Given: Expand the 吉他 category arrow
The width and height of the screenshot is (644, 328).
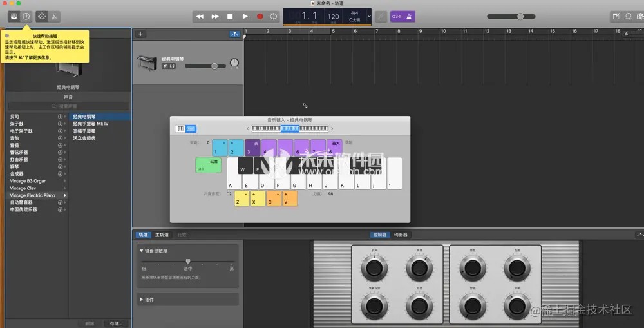Looking at the screenshot, I should pyautogui.click(x=65, y=138).
